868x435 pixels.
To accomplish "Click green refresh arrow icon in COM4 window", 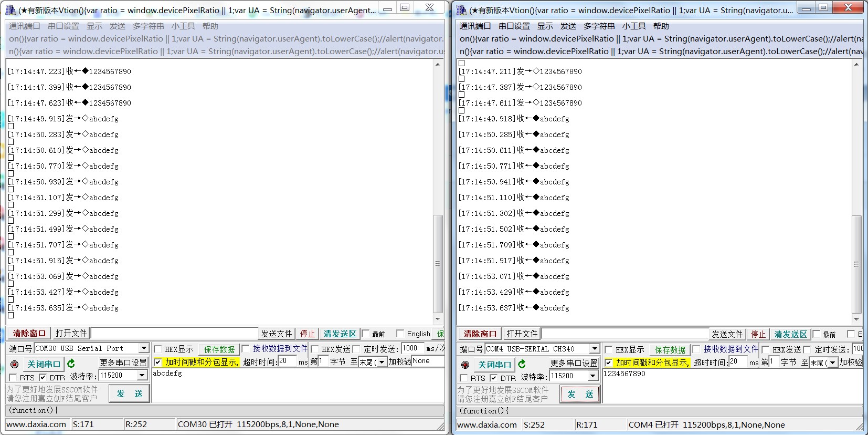I will click(x=522, y=364).
